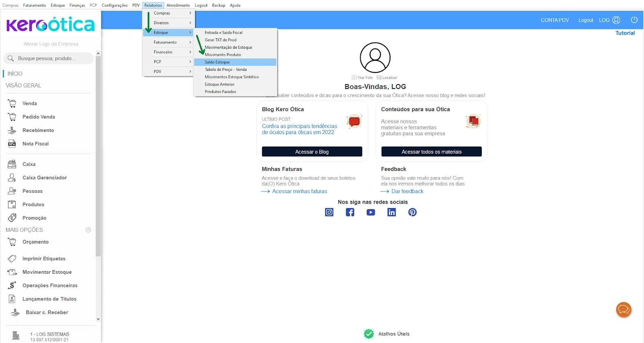Click the Pinterest social icon
The height and width of the screenshot is (343, 644).
pos(413,212)
